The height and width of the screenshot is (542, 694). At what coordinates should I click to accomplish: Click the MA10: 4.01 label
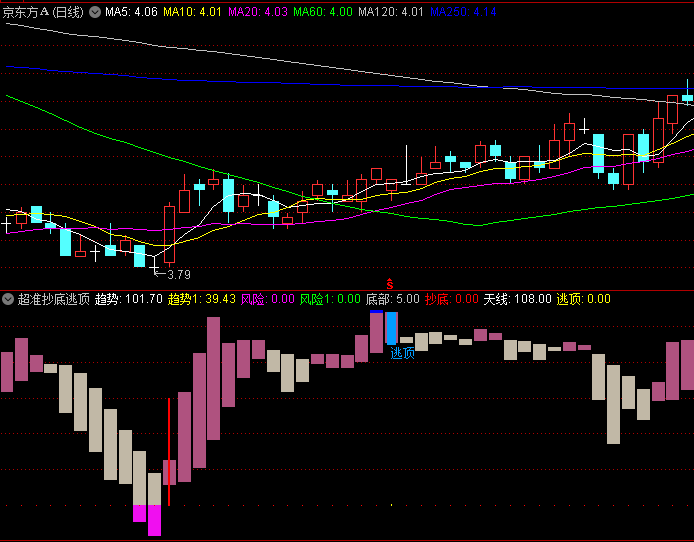pyautogui.click(x=192, y=12)
